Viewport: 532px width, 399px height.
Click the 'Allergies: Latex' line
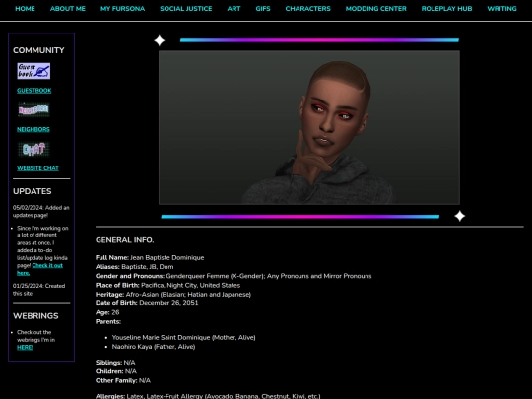click(208, 396)
